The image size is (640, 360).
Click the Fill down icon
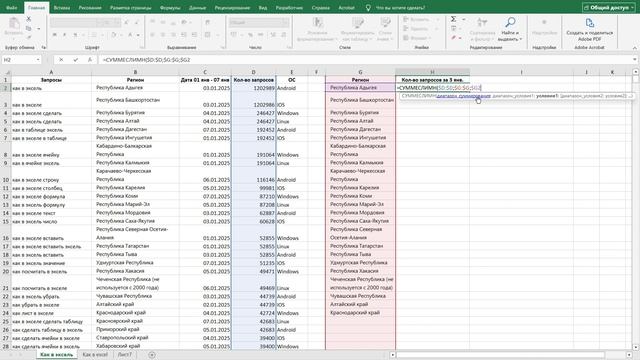point(453,29)
